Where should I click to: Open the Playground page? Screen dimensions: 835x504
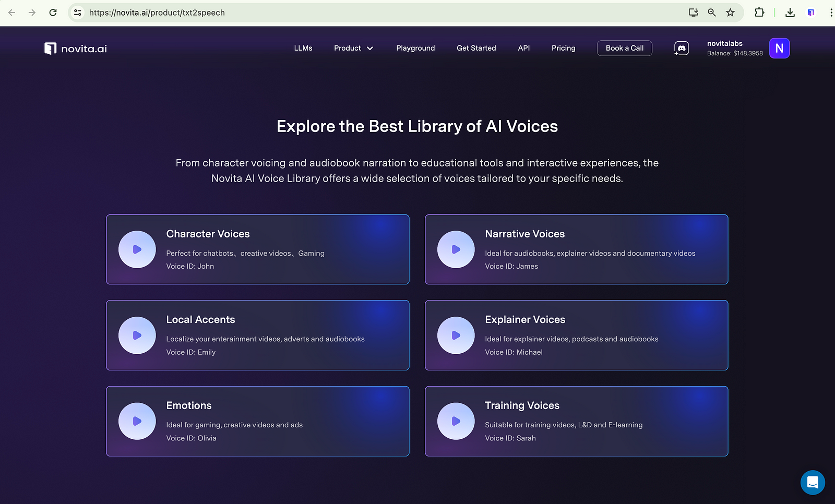coord(415,48)
